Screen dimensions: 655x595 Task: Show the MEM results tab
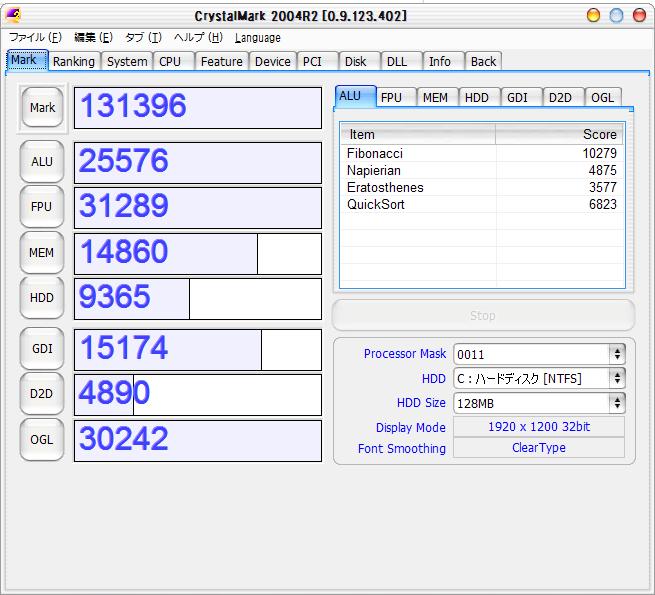click(x=437, y=98)
